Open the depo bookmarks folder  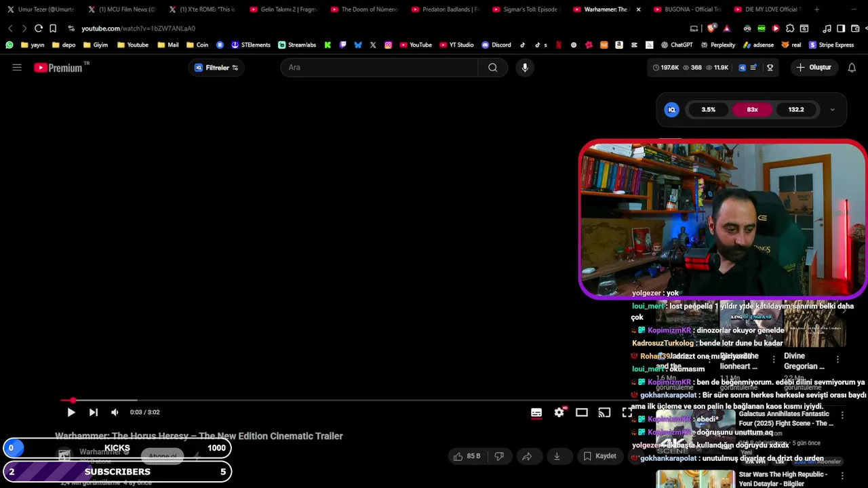point(64,45)
